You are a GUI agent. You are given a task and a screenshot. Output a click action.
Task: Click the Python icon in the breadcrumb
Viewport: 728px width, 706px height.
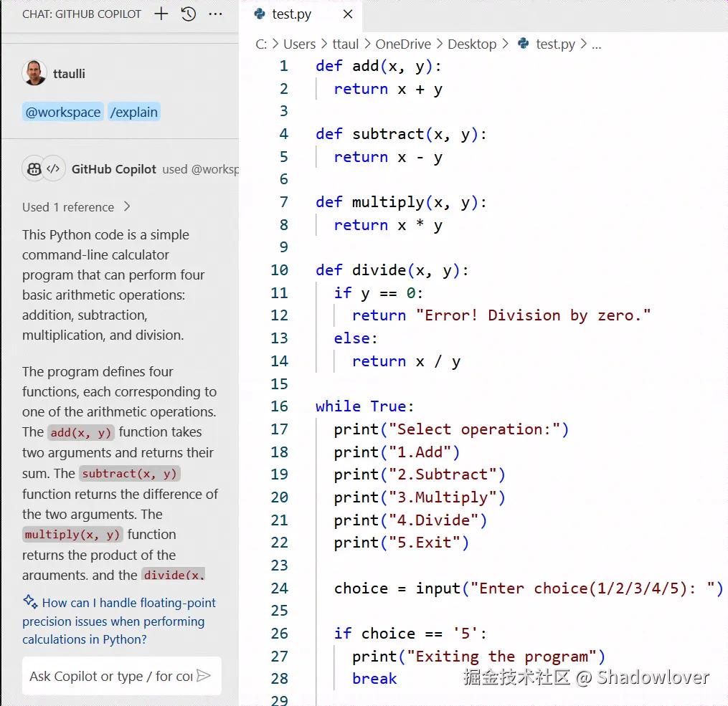pos(524,44)
